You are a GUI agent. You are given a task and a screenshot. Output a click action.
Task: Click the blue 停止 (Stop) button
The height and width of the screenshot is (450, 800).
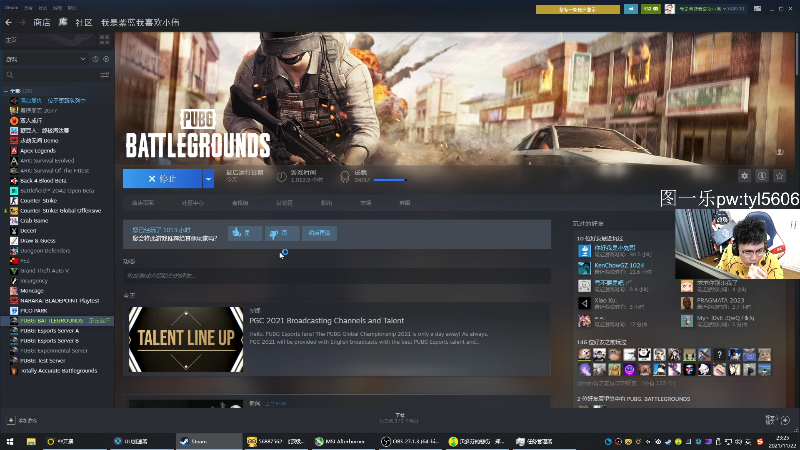pos(162,179)
